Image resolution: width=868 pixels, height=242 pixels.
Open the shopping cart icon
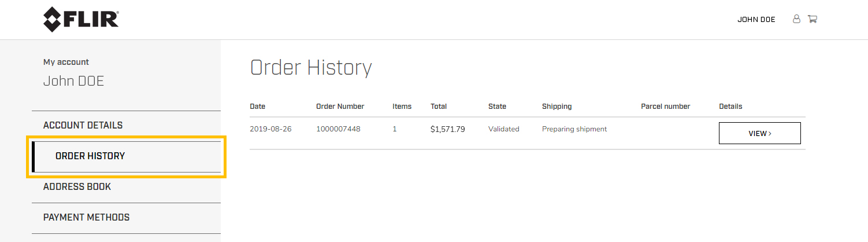(812, 19)
